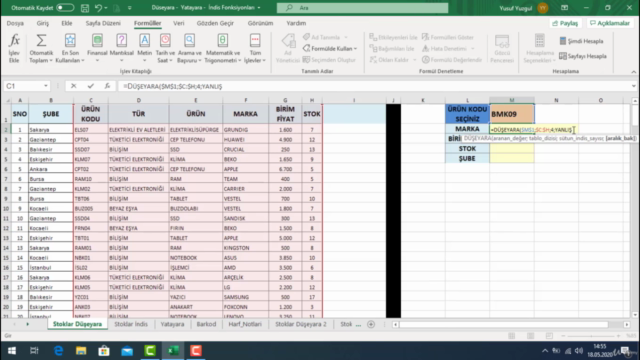The image size is (640, 360).
Task: Switch to the Gözden Geçir tab
Action: pos(215,23)
